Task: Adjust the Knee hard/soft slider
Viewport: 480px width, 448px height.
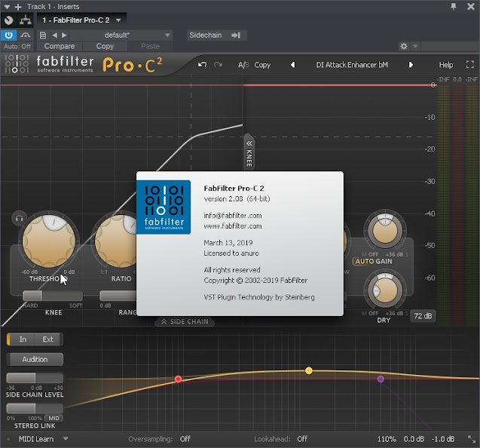Action: pyautogui.click(x=53, y=296)
